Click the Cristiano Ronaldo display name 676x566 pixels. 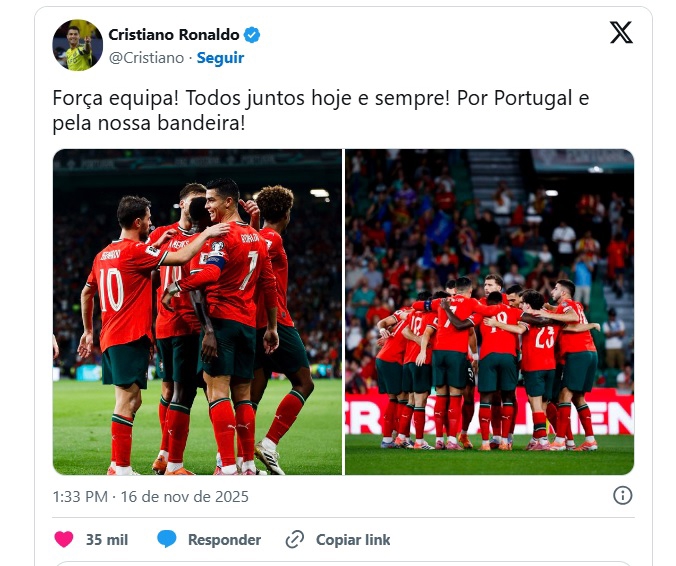pos(174,34)
